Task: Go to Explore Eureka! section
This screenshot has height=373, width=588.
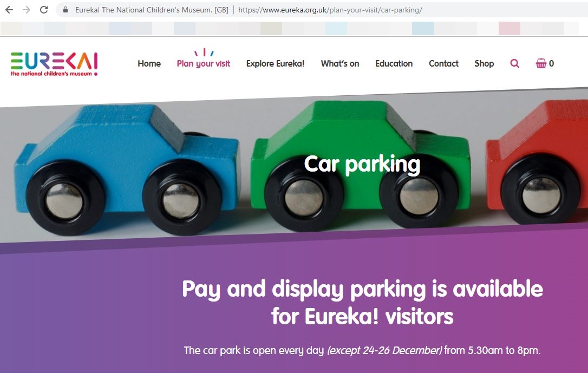Action: pos(275,64)
